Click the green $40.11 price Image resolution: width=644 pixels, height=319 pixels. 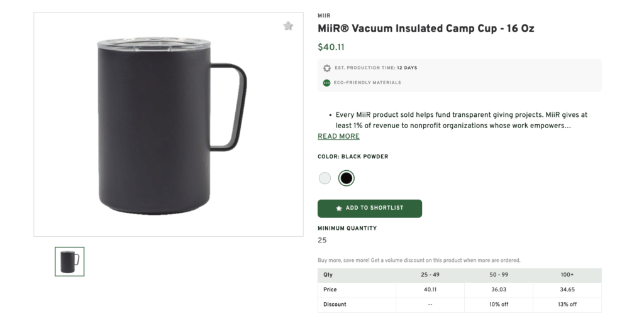coord(331,47)
